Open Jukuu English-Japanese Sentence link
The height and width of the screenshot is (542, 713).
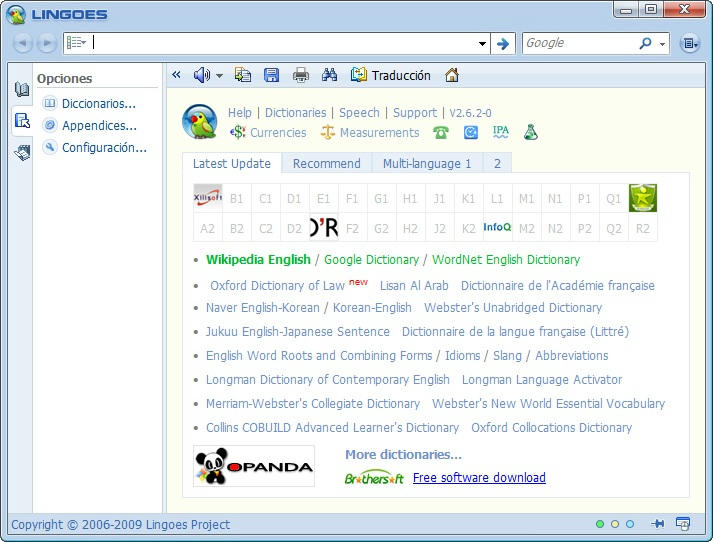[x=297, y=331]
